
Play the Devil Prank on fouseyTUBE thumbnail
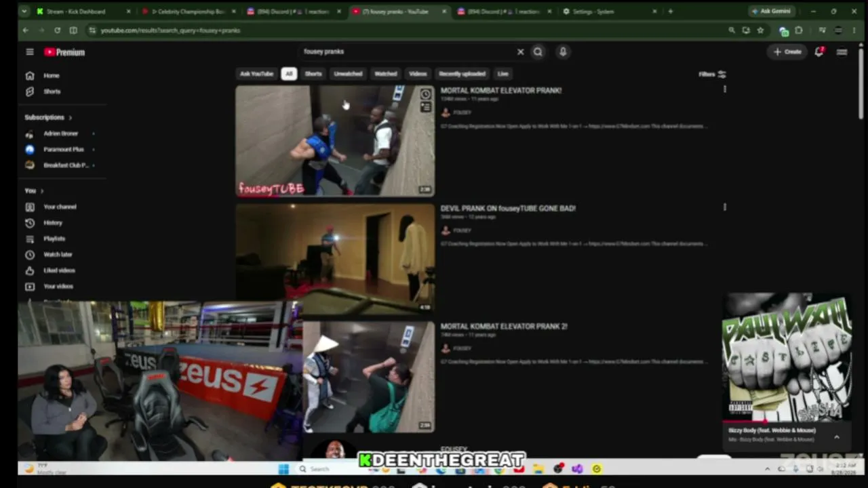click(335, 259)
